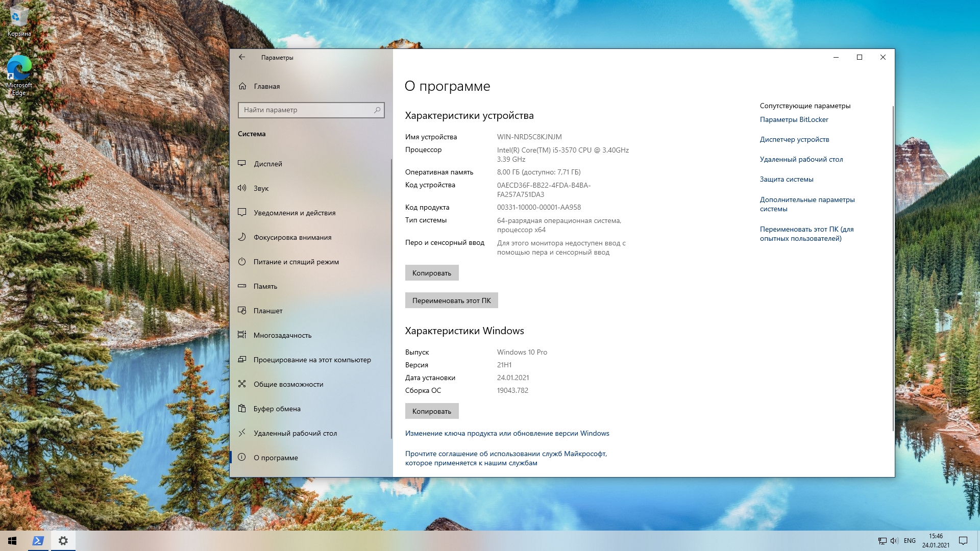The image size is (980, 551).
Task: Click processor value Intel(R) Core(TM) i5-3570
Action: (562, 155)
